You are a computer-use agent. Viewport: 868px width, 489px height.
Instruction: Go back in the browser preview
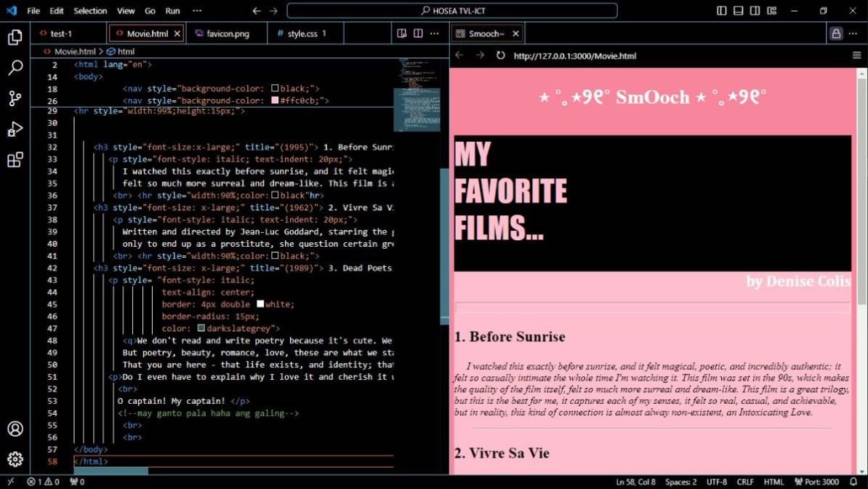pos(459,55)
